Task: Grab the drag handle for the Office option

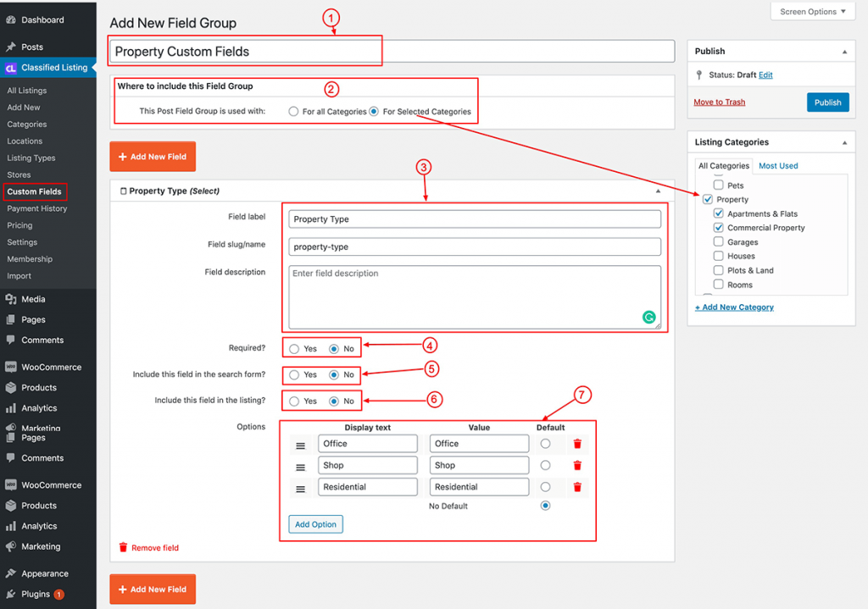Action: (x=301, y=446)
